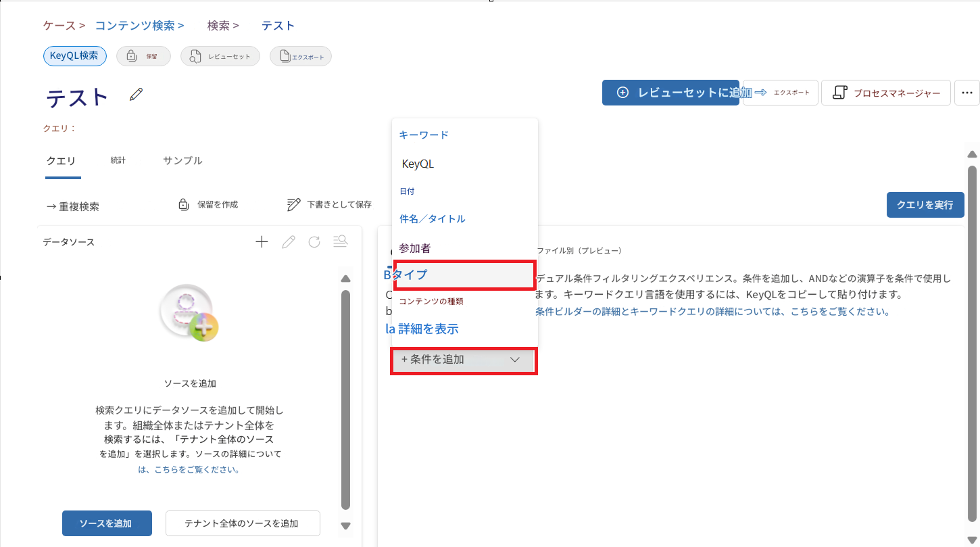This screenshot has width=980, height=547.
Task: Open the more options ellipsis menu
Action: coord(967,93)
